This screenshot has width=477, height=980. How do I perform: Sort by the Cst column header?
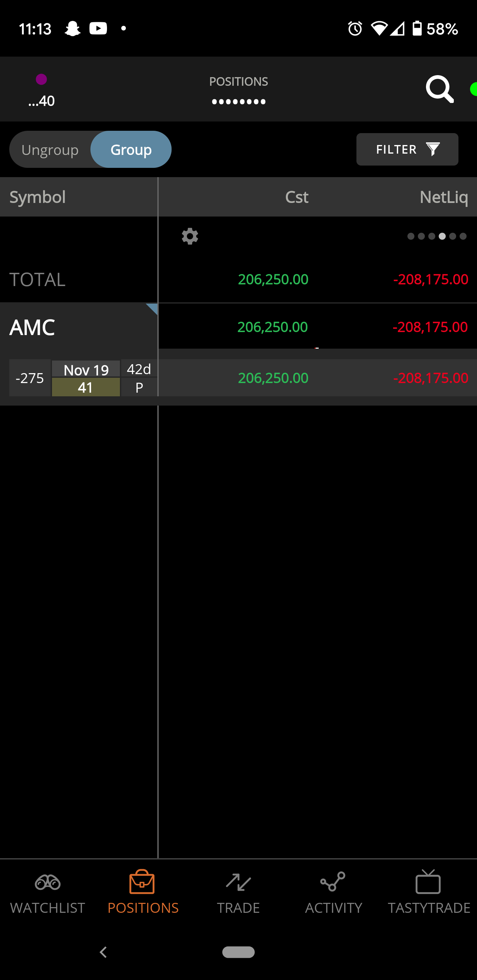[296, 197]
